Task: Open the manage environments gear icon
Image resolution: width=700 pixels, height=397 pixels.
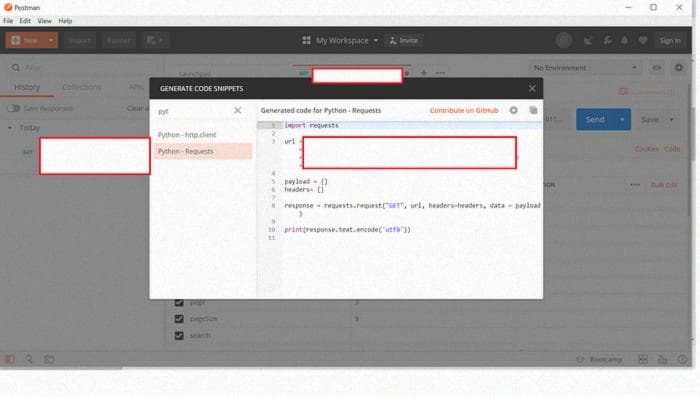Action: (679, 67)
